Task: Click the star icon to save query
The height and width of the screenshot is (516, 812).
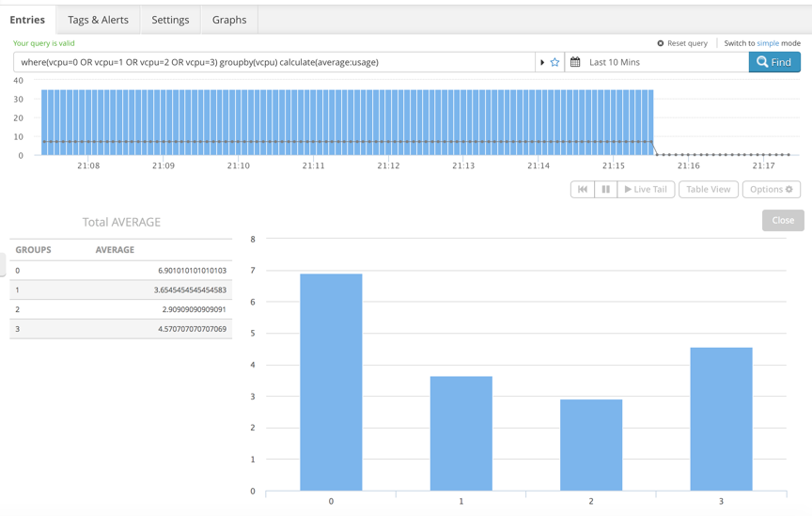Action: [554, 62]
